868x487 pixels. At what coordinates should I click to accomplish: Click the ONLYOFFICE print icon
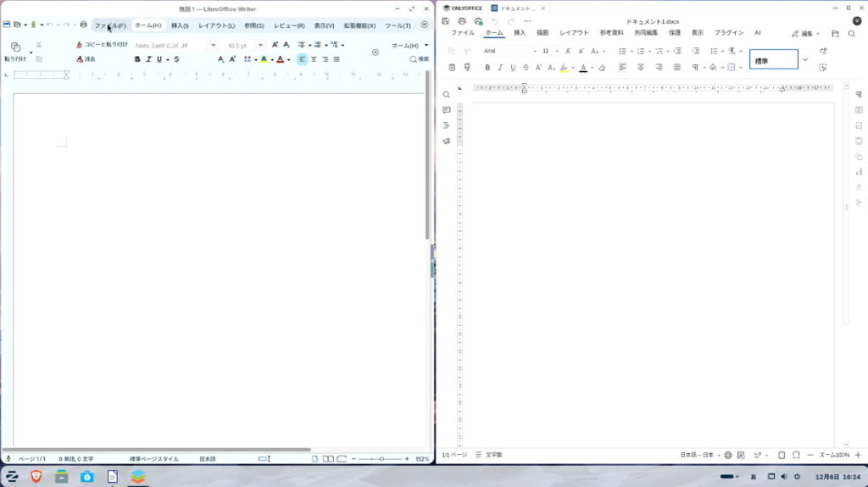point(462,21)
